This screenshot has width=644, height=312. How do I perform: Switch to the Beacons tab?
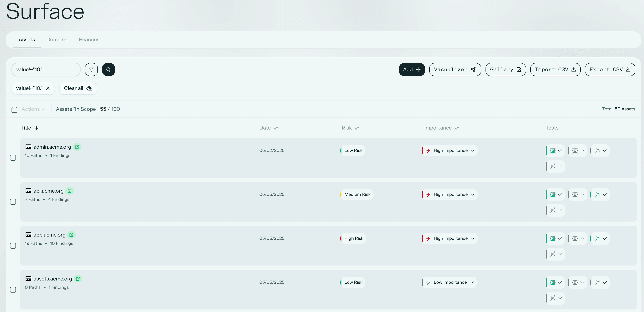[x=89, y=39]
